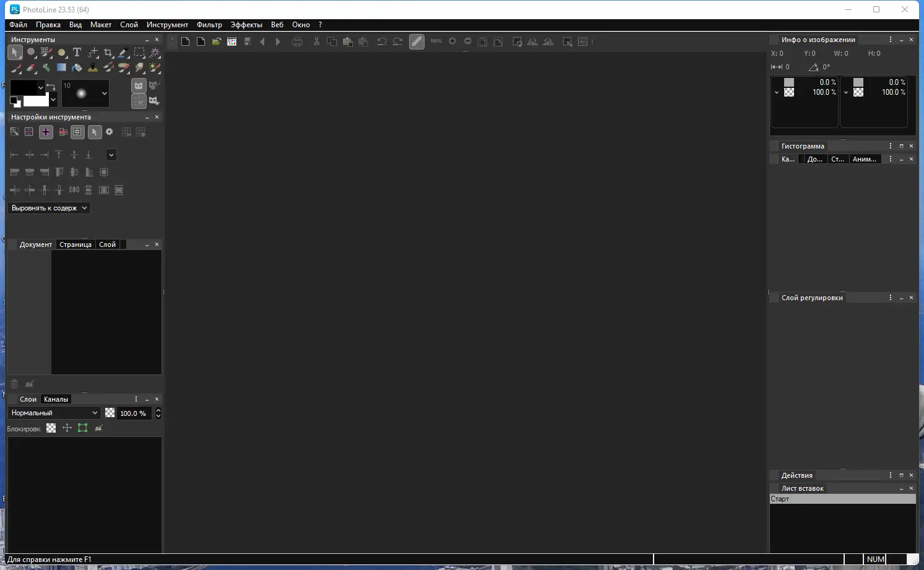Create a new blank document from toolbar

click(185, 41)
